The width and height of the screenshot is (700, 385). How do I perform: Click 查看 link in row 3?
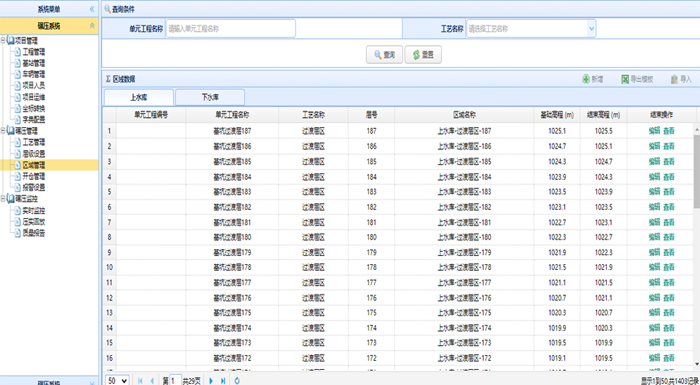click(x=669, y=161)
